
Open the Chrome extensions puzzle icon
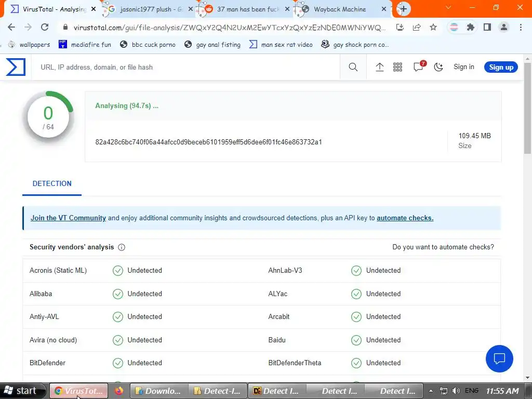(x=470, y=27)
